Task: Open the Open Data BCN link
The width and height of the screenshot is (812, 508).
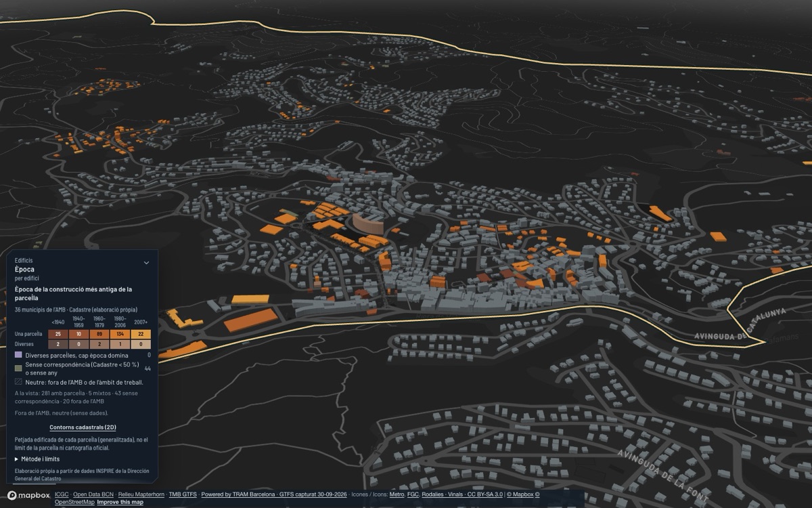Action: (x=93, y=494)
